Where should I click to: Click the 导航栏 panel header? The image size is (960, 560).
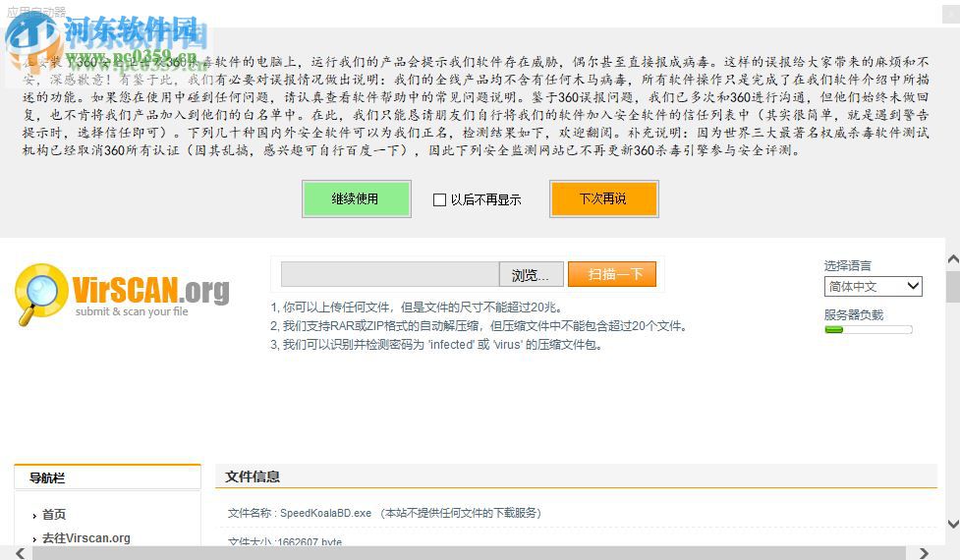[x=108, y=477]
